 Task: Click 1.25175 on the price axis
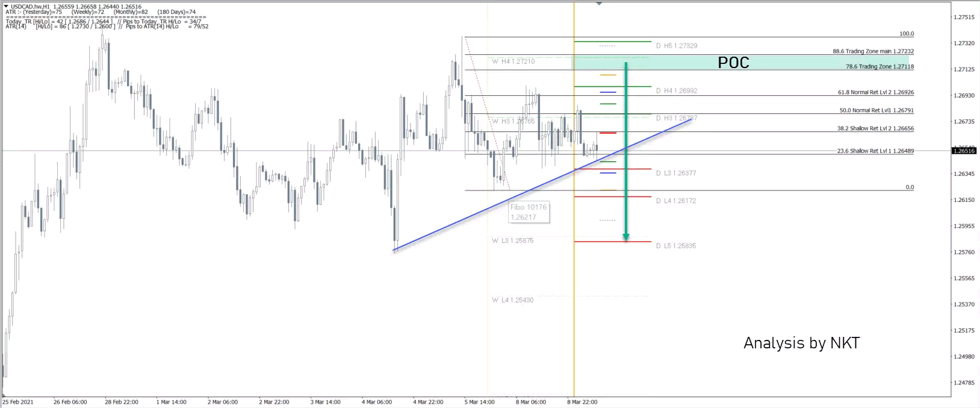[x=964, y=330]
